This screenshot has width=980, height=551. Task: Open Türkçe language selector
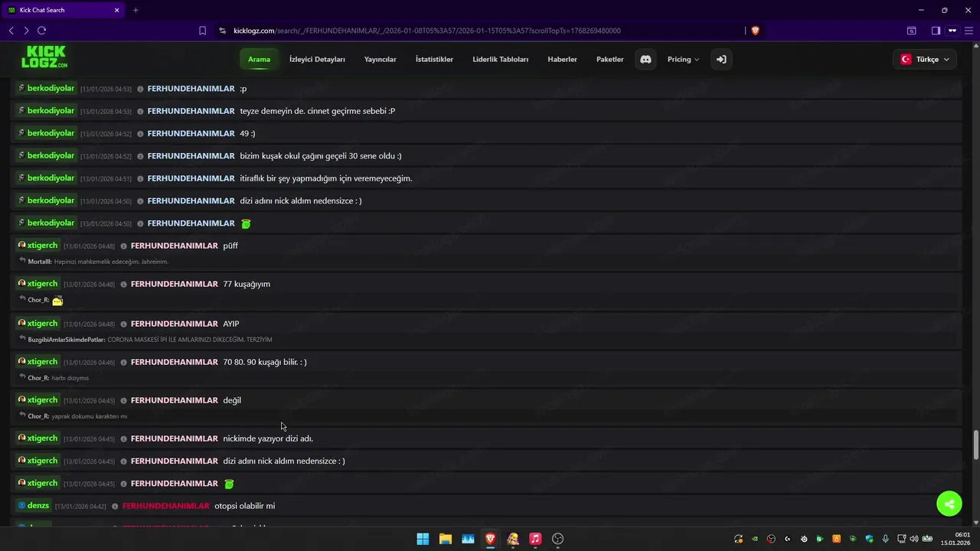[925, 59]
